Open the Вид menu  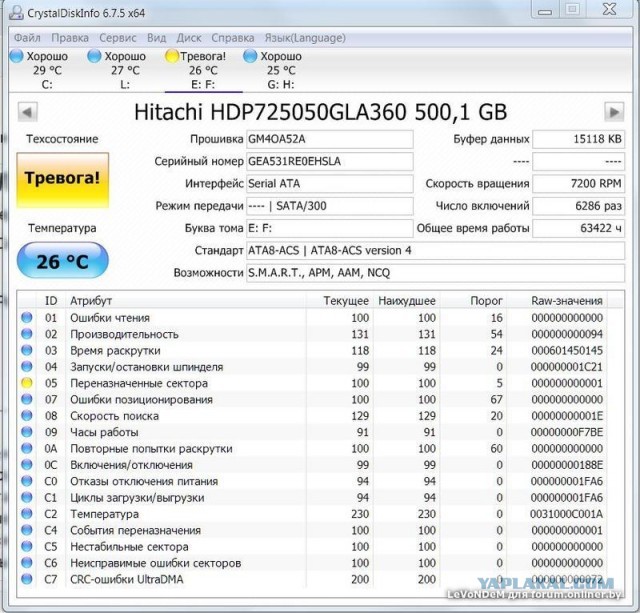pyautogui.click(x=156, y=38)
